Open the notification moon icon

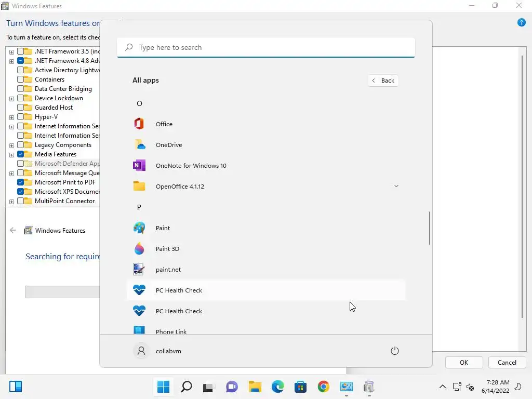click(x=518, y=387)
